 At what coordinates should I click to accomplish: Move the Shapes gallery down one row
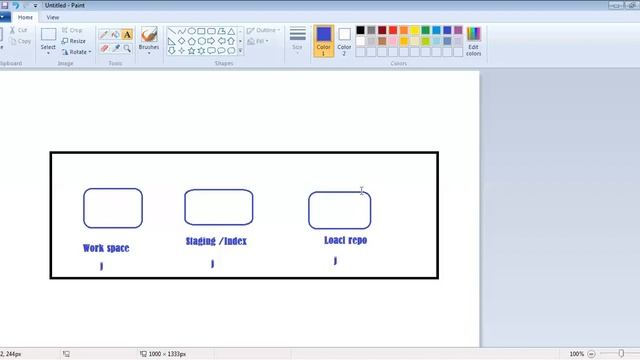tap(240, 41)
